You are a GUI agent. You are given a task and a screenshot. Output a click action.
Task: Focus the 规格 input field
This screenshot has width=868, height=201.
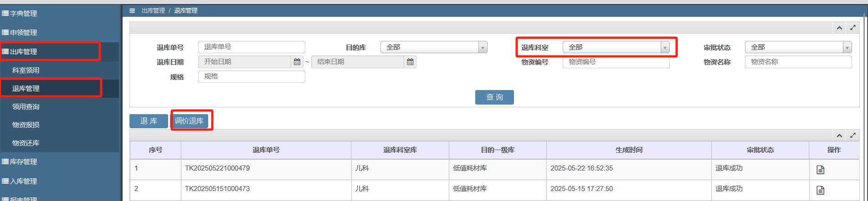click(252, 76)
